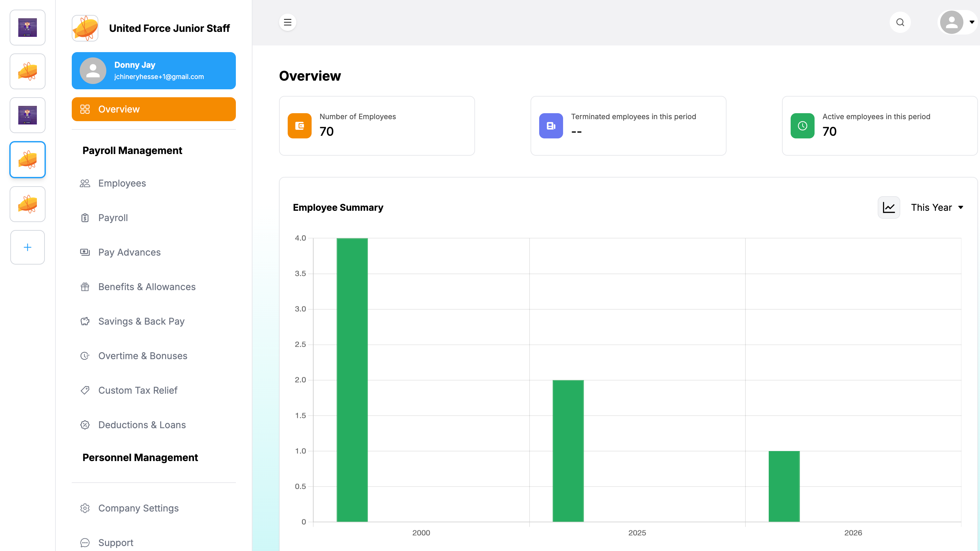Click the Pay Advances cash icon
980x551 pixels.
pos(85,252)
